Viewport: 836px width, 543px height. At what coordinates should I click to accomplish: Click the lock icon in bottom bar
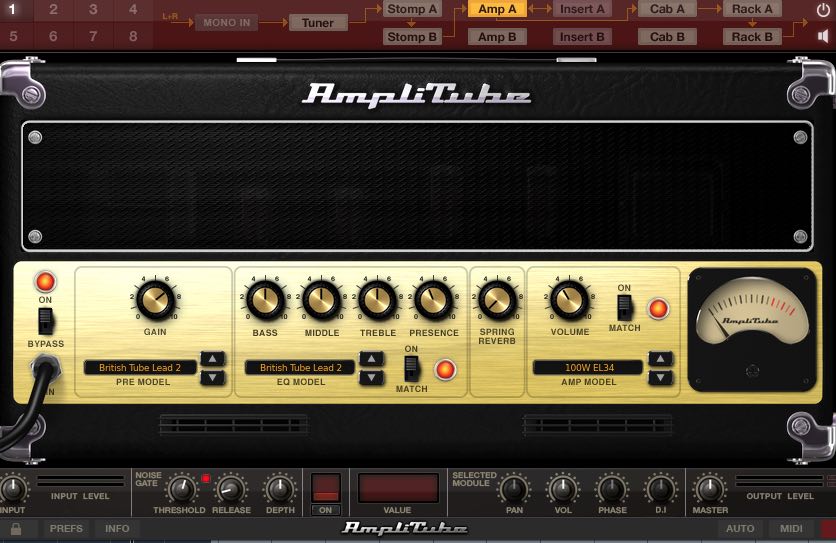pos(16,528)
